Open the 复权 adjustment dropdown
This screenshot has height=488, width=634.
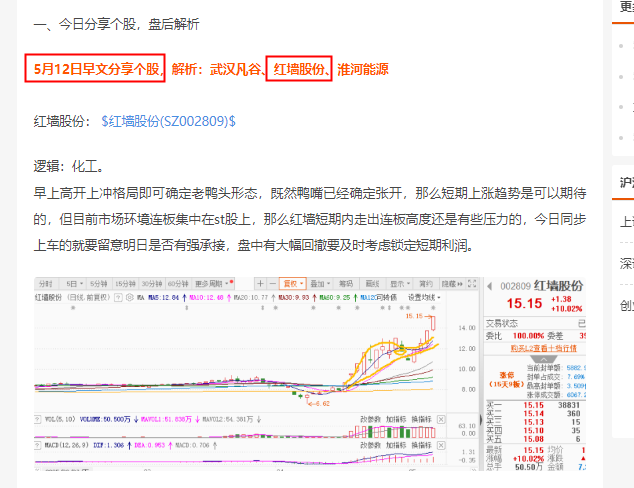[x=293, y=284]
